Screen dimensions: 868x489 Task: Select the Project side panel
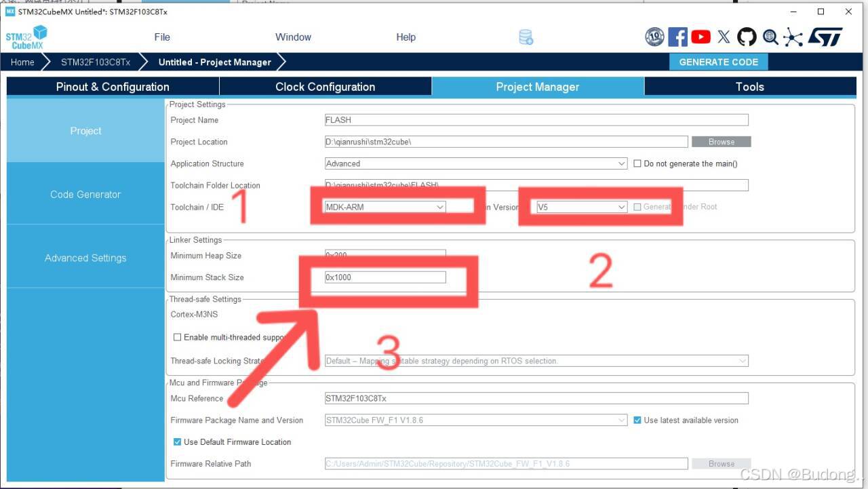tap(85, 131)
